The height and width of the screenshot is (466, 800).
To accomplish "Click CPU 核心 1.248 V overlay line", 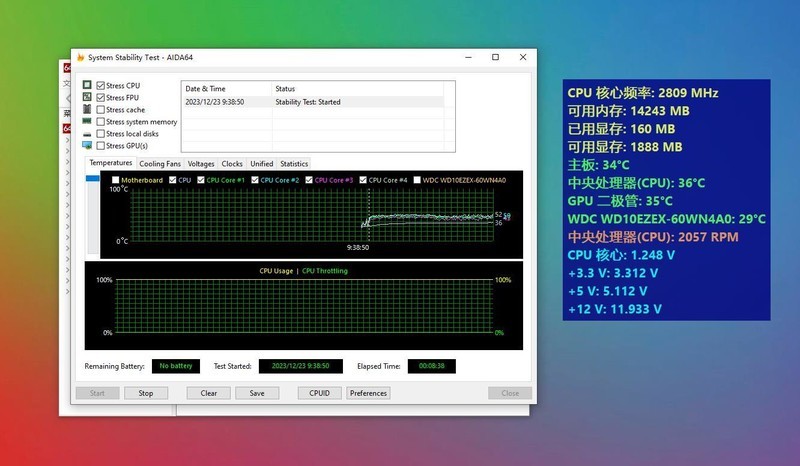I will 621,255.
